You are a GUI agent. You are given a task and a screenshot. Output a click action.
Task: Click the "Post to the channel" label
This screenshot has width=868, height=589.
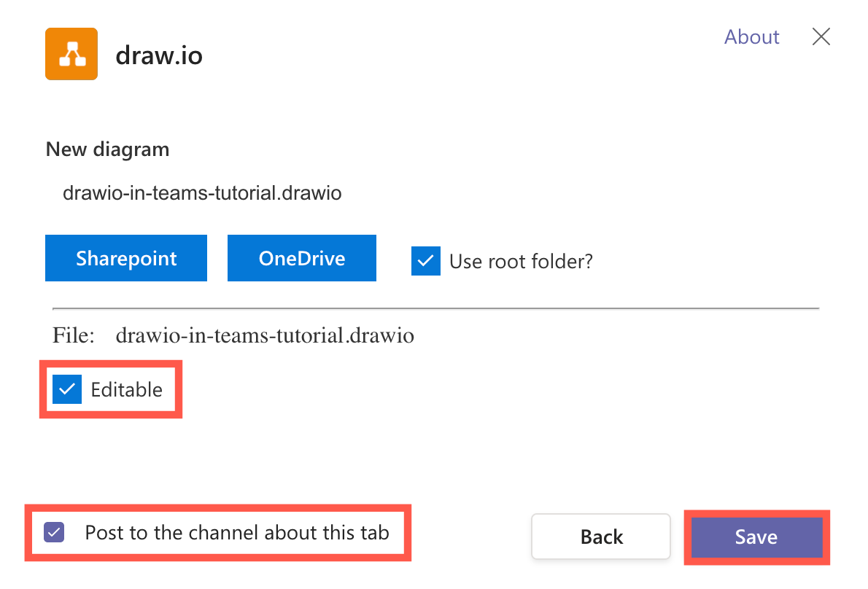pos(237,533)
